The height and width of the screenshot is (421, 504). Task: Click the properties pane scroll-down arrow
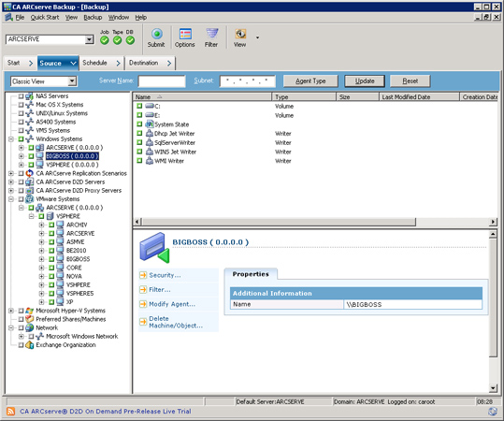tap(493, 388)
